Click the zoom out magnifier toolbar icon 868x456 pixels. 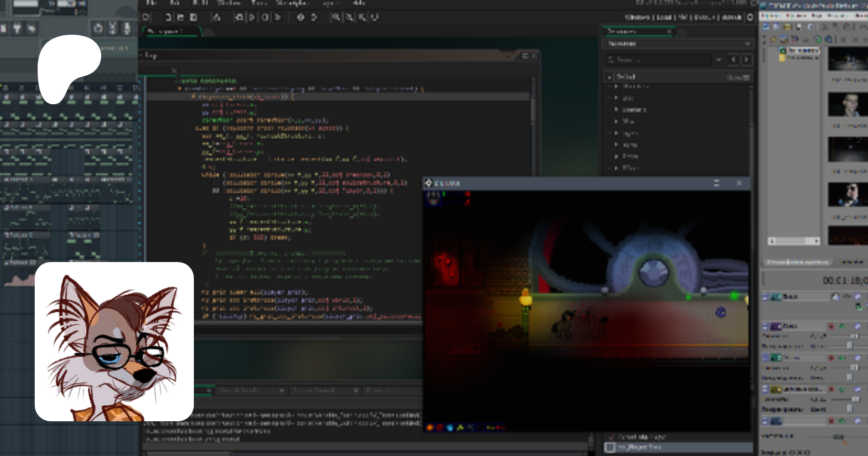pyautogui.click(x=349, y=17)
